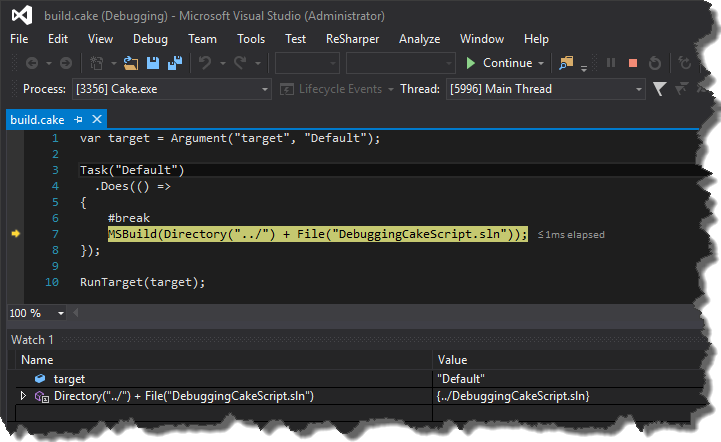Open the Edit menu

click(x=58, y=39)
